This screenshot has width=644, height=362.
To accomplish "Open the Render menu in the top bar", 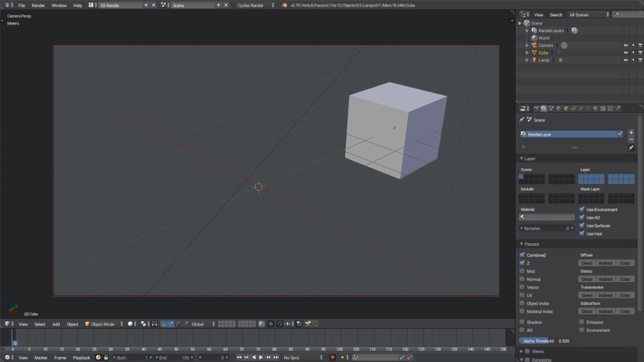I will click(x=37, y=4).
